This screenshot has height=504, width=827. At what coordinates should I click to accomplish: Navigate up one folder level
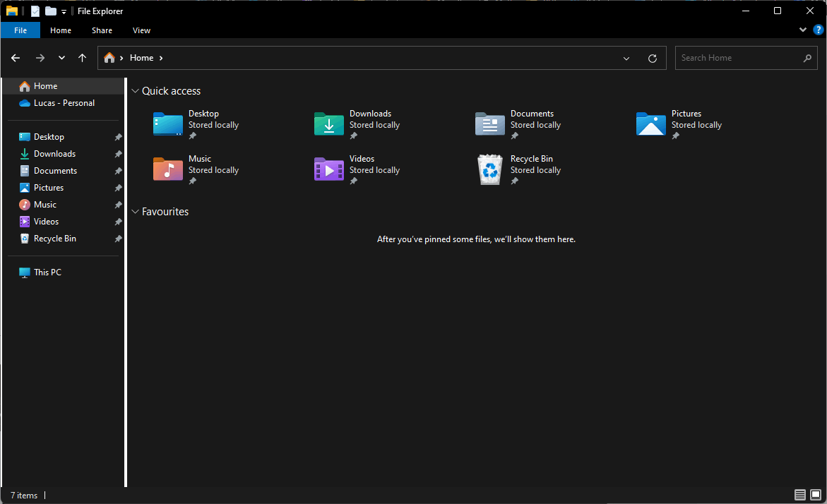(x=82, y=58)
